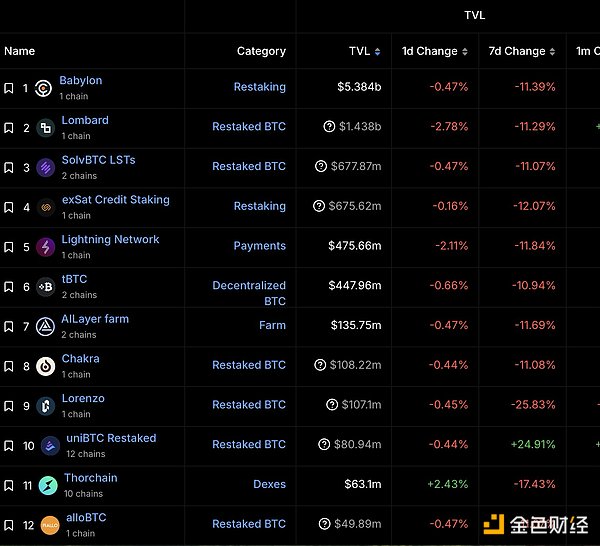600x546 pixels.
Task: Click the tBTC protocol logo icon
Action: pyautogui.click(x=46, y=287)
